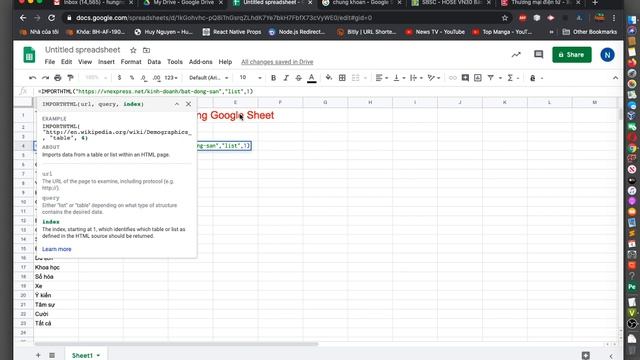
Task: Open the Borders tool
Action: click(x=342, y=78)
